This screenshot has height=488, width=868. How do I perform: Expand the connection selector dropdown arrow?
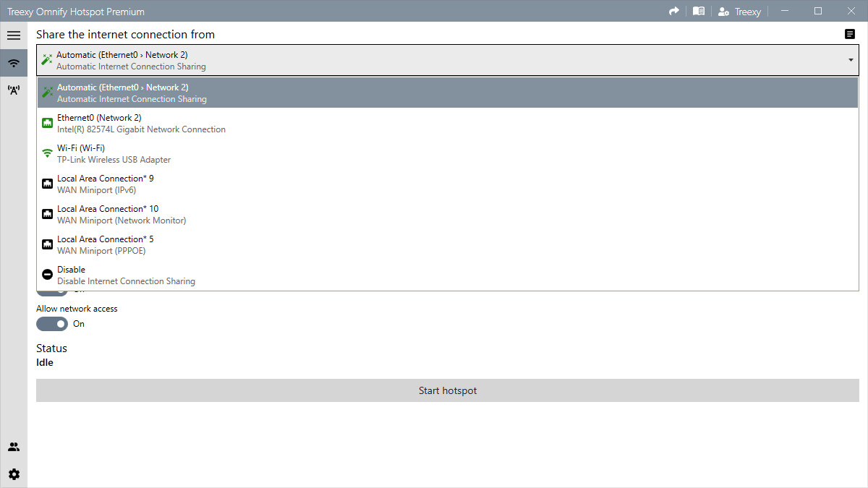tap(850, 61)
